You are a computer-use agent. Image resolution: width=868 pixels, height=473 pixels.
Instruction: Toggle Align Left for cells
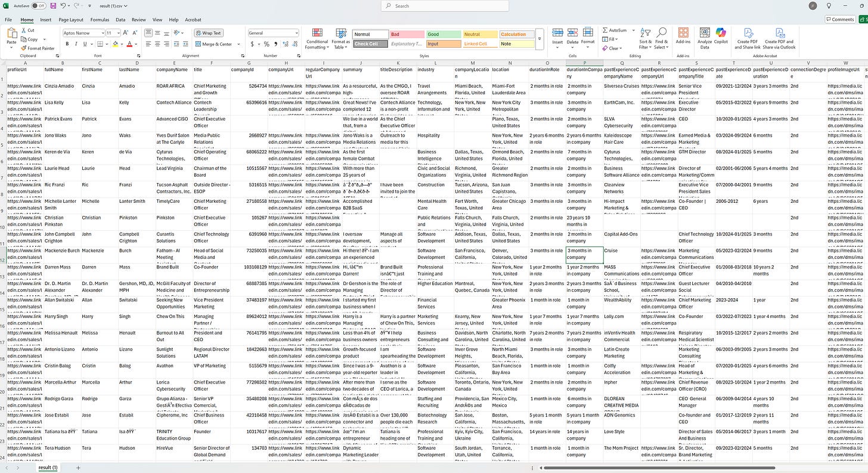pos(148,44)
